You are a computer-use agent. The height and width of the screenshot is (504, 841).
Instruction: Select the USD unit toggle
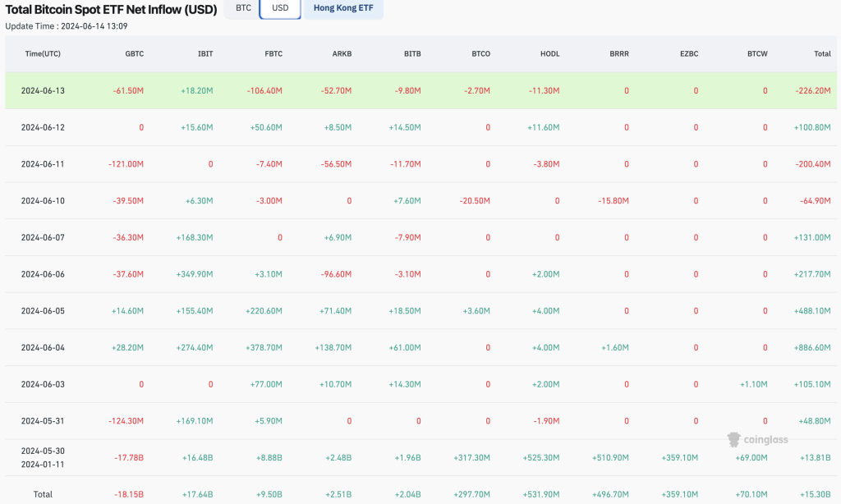click(x=280, y=8)
